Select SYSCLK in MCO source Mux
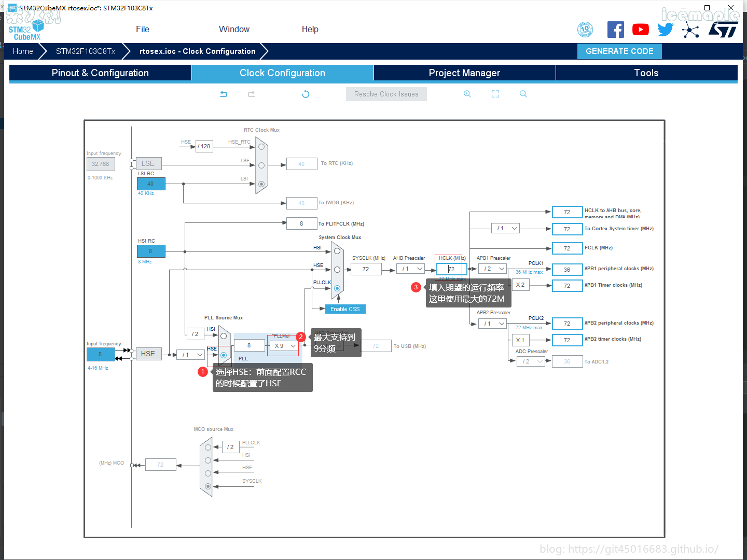Viewport: 747px width, 560px height. click(x=208, y=486)
